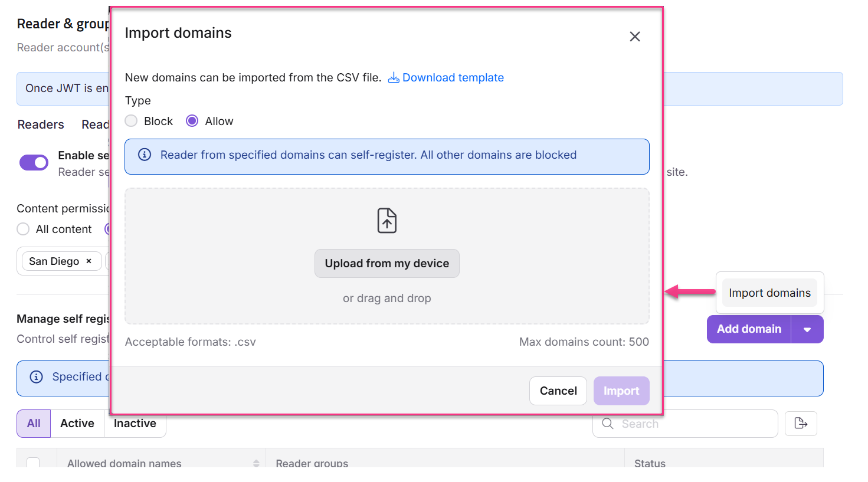Check the select-all checkbox in the table header

(x=34, y=464)
